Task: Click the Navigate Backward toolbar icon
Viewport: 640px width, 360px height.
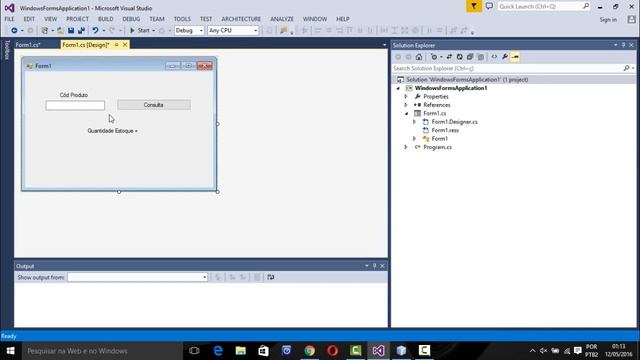Action: [x=14, y=31]
